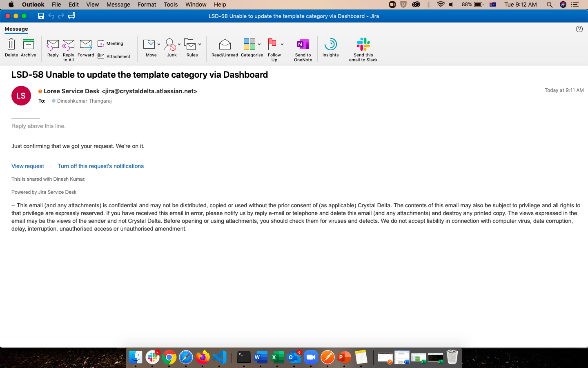This screenshot has height=368, width=588.
Task: Expand the Follow Up dropdown arrow
Action: pyautogui.click(x=282, y=44)
